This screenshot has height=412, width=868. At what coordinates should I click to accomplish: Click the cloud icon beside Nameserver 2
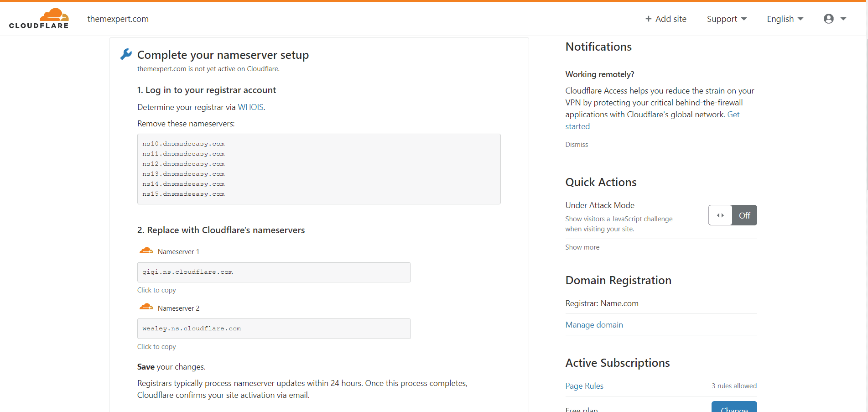click(x=146, y=307)
